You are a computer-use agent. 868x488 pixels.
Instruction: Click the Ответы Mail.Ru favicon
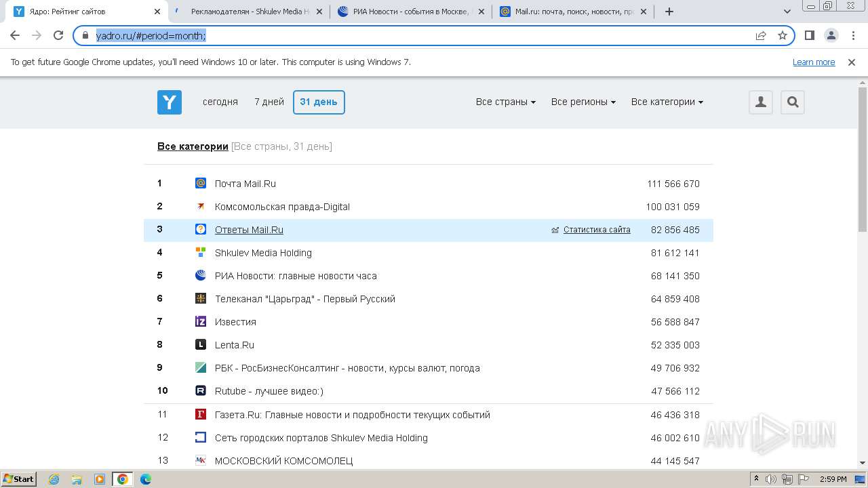201,229
